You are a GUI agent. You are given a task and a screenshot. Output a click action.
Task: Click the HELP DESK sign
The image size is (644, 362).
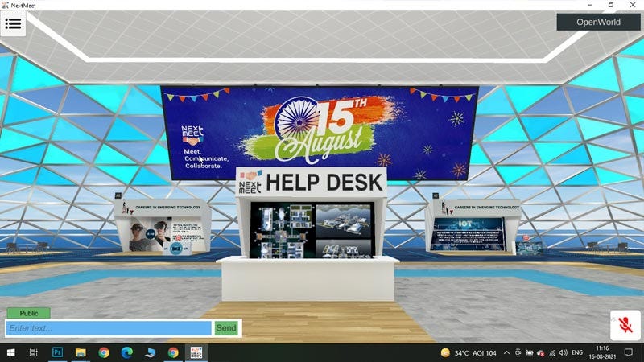click(x=312, y=183)
